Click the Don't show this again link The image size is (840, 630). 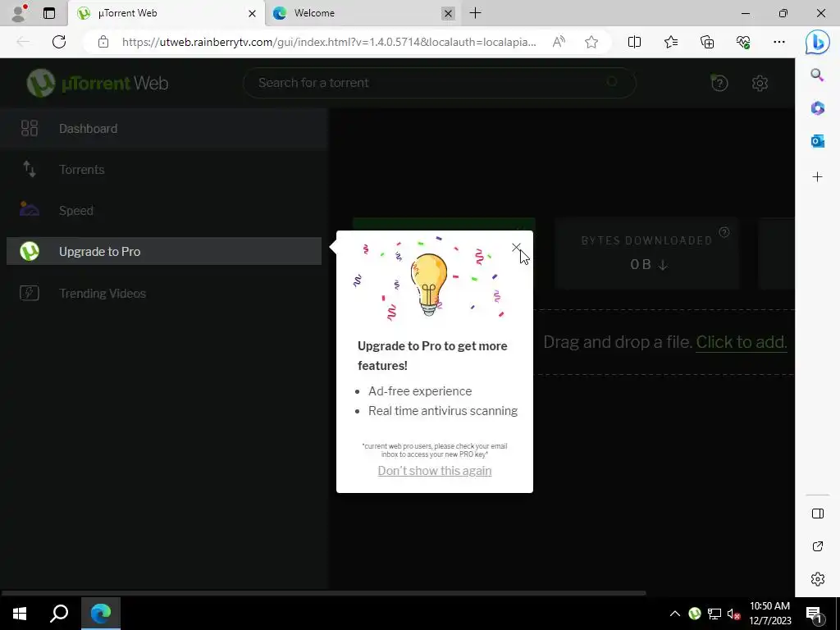(x=435, y=470)
